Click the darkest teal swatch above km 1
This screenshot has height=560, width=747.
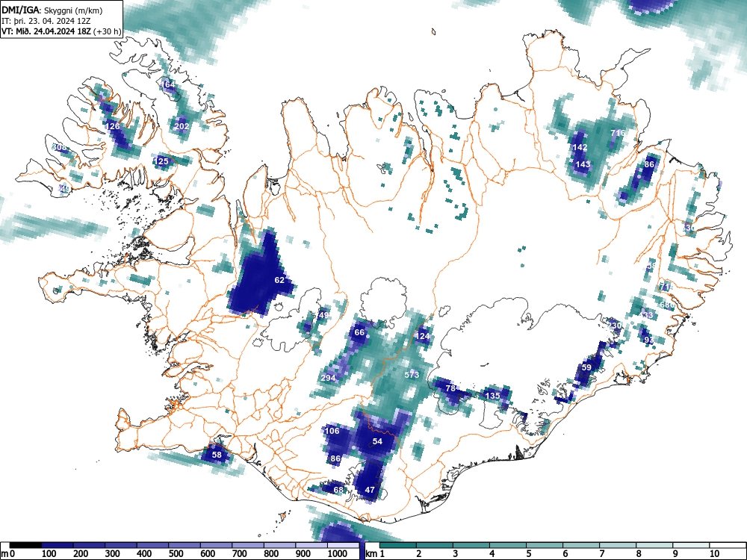tap(398, 545)
